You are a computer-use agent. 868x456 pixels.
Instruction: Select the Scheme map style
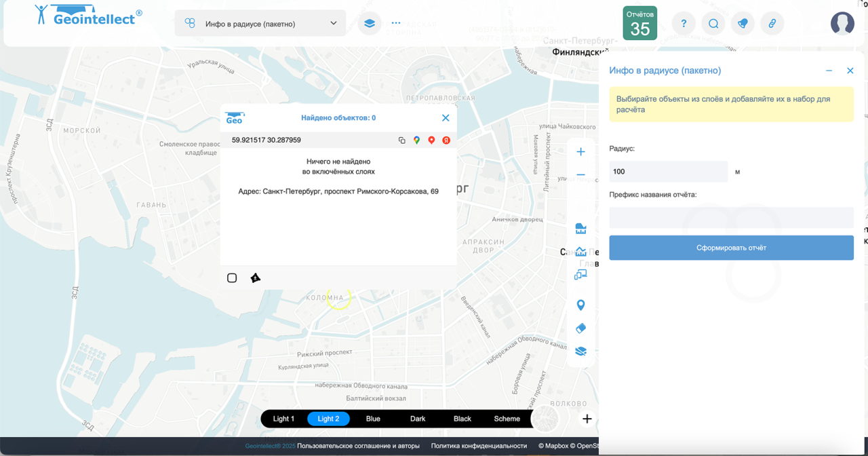click(x=507, y=419)
